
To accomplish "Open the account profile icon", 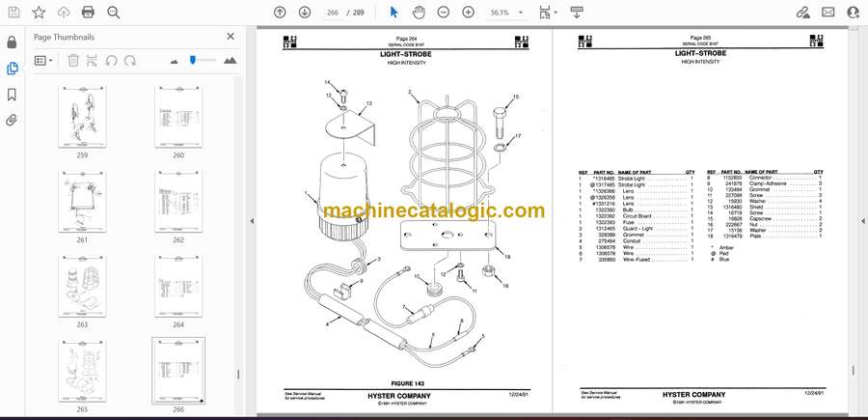I will click(x=853, y=13).
